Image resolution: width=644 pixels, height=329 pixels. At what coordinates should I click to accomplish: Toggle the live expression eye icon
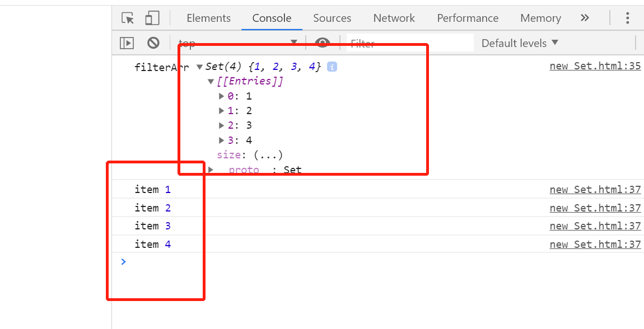click(x=323, y=43)
